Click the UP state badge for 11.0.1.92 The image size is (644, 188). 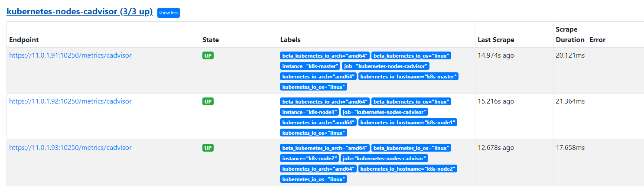208,101
